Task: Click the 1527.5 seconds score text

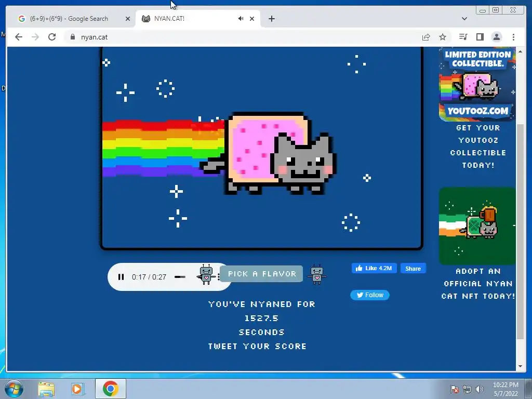Action: coord(262,318)
